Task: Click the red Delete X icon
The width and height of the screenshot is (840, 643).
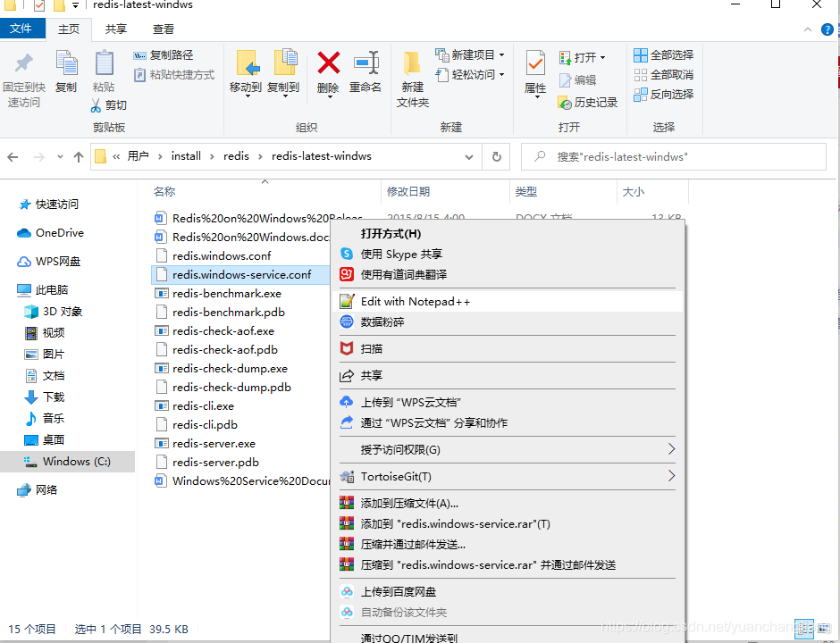Action: coord(328,63)
